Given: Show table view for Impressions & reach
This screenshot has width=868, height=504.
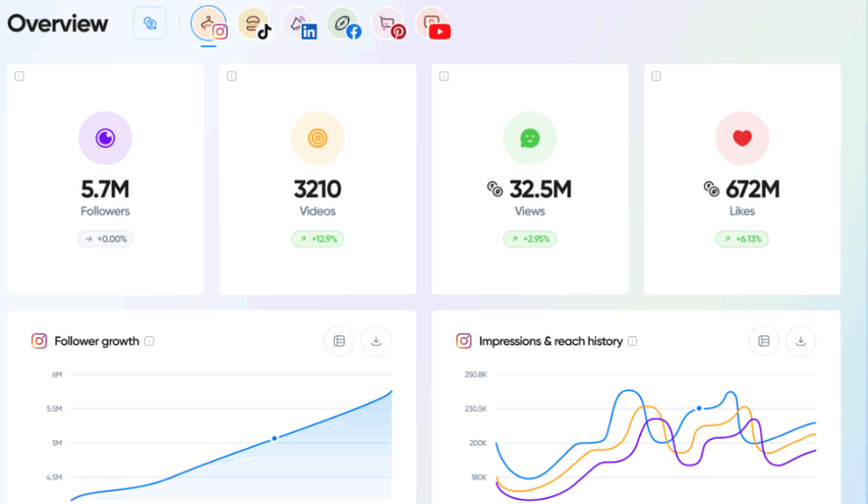Looking at the screenshot, I should [x=763, y=341].
